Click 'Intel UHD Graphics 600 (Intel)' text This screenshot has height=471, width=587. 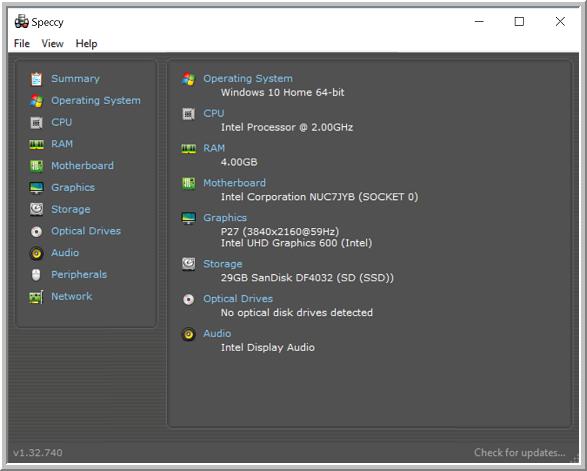pyautogui.click(x=296, y=243)
